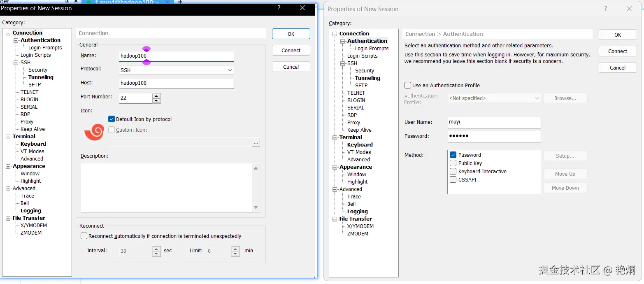The width and height of the screenshot is (644, 284).
Task: Click the Name field containing hadoop100
Action: coord(176,56)
